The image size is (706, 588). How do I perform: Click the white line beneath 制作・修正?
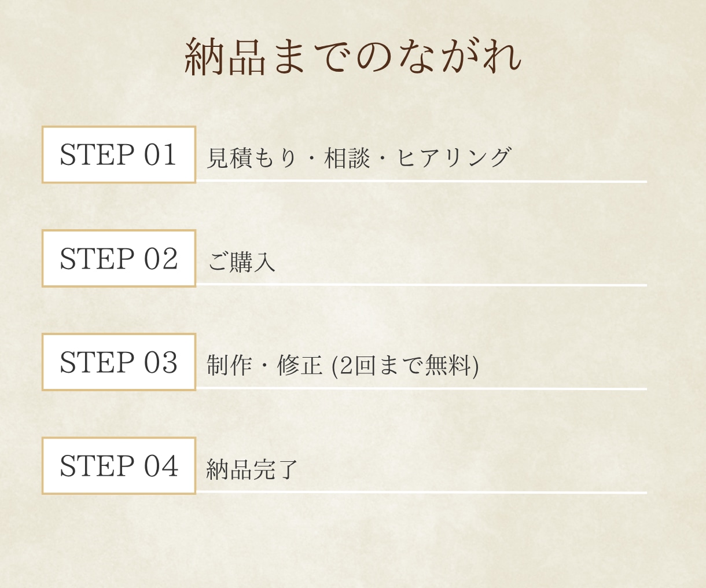421,388
